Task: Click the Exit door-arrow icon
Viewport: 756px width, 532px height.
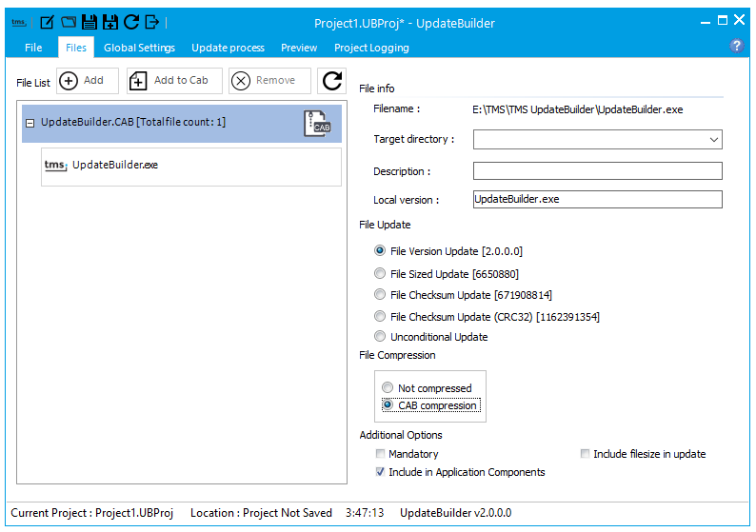Action: (152, 22)
